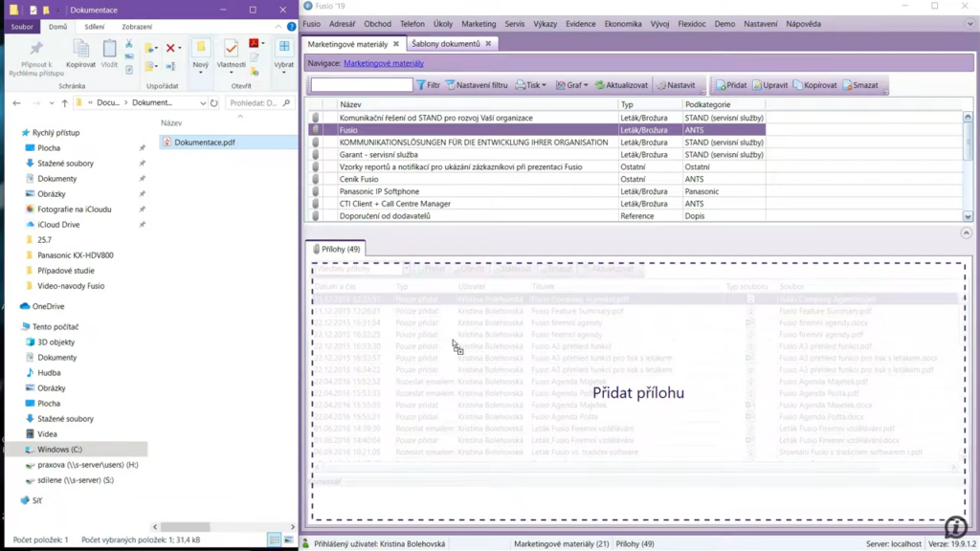This screenshot has width=980, height=551.
Task: Click the Filtr funnel icon
Action: tap(421, 85)
